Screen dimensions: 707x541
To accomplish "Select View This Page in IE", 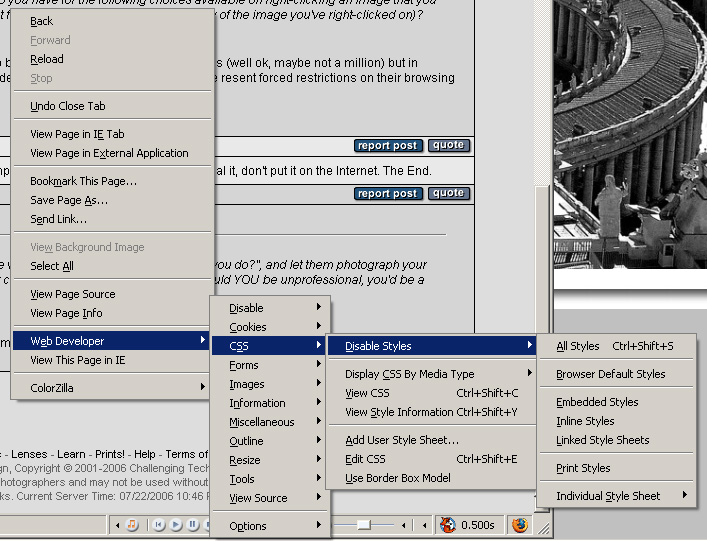I will 112,360.
